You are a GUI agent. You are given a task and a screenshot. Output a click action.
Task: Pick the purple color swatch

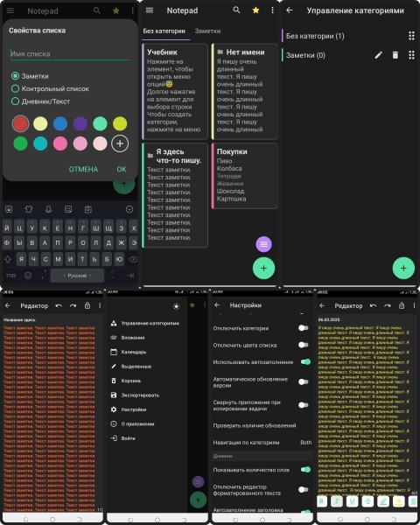(80, 123)
